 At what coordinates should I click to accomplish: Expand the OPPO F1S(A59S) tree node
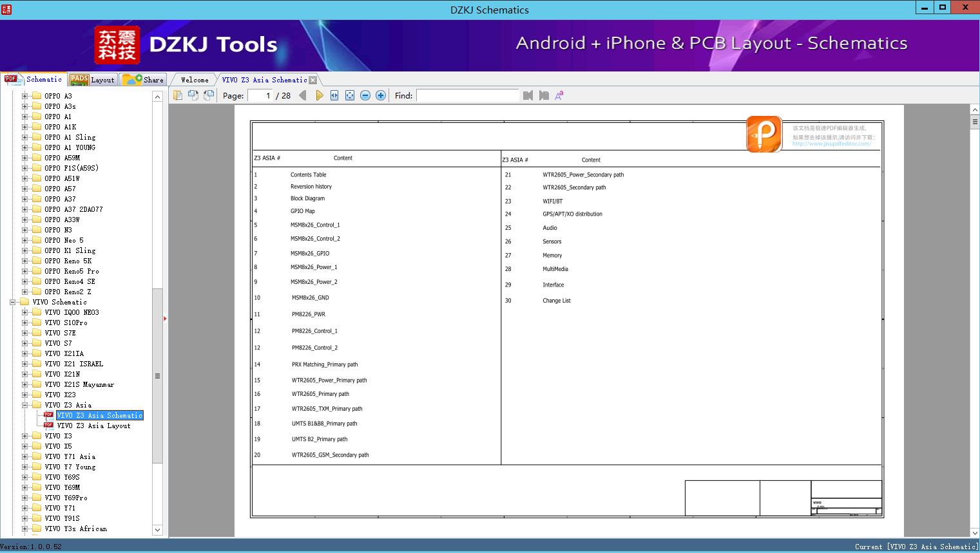[x=24, y=168]
